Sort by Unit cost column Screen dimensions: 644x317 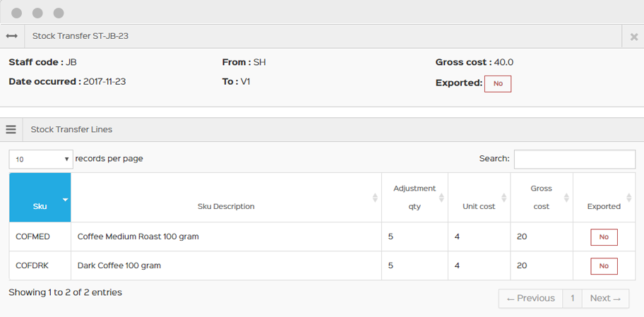479,198
